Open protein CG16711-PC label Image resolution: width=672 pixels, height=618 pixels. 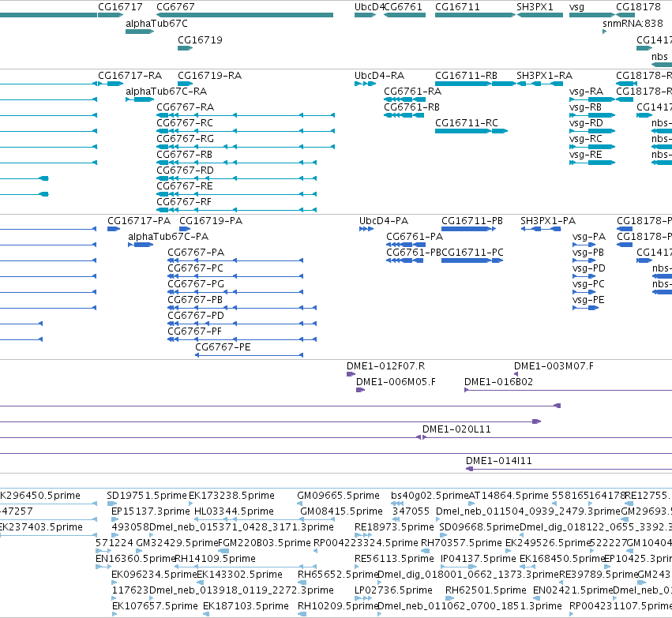[473, 253]
